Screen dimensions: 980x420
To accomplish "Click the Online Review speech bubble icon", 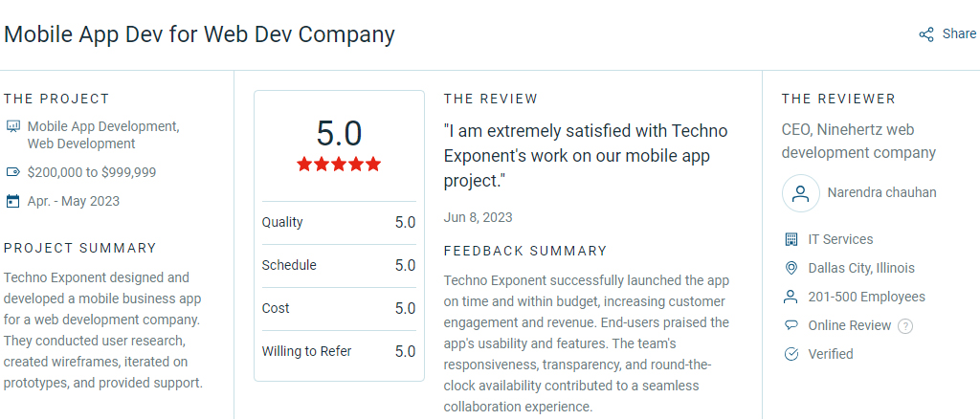I will click(x=791, y=325).
